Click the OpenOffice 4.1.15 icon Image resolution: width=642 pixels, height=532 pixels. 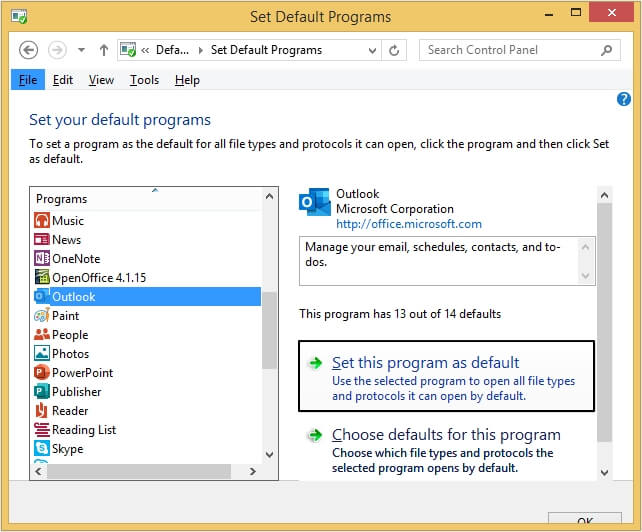pos(42,277)
